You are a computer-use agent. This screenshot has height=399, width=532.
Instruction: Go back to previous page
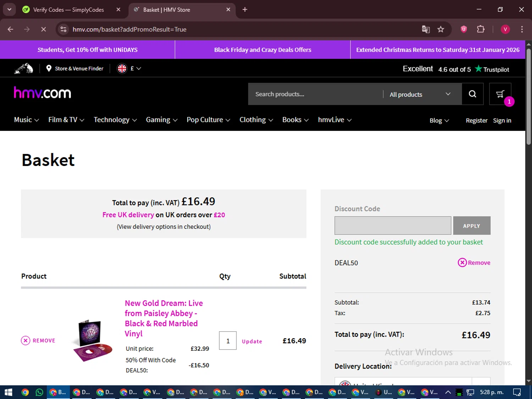(x=10, y=29)
